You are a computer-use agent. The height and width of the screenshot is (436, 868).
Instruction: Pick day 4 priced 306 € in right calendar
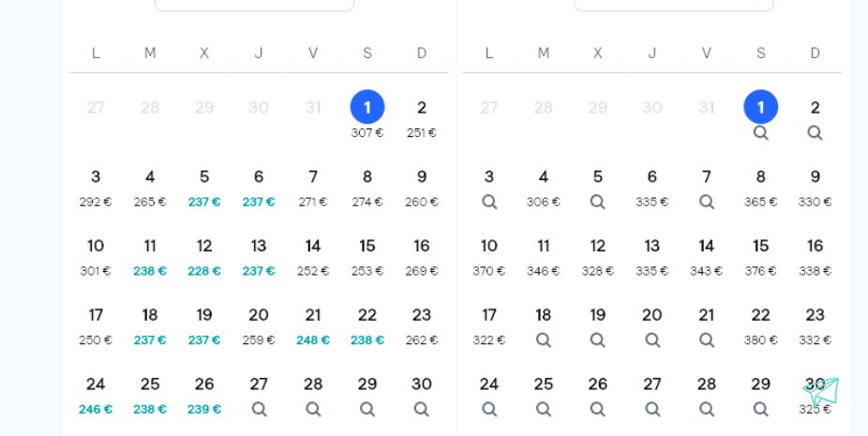[x=543, y=188]
